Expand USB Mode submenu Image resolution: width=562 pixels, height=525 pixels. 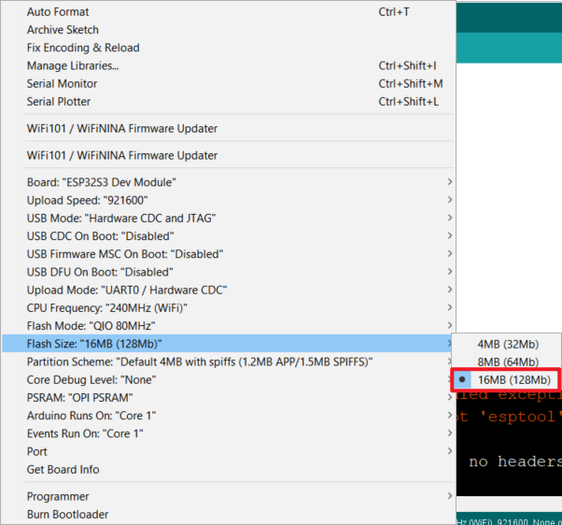(229, 218)
